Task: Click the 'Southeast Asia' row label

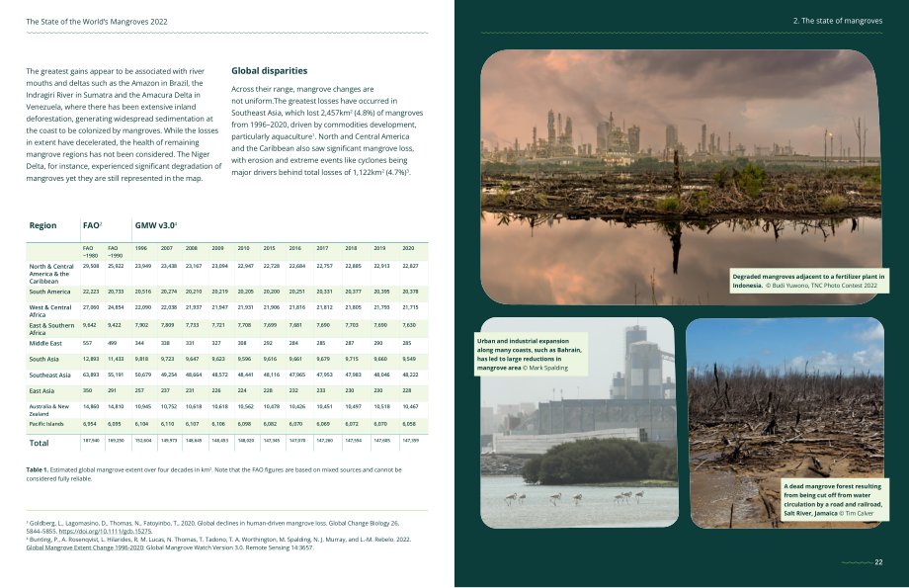Action: point(49,376)
